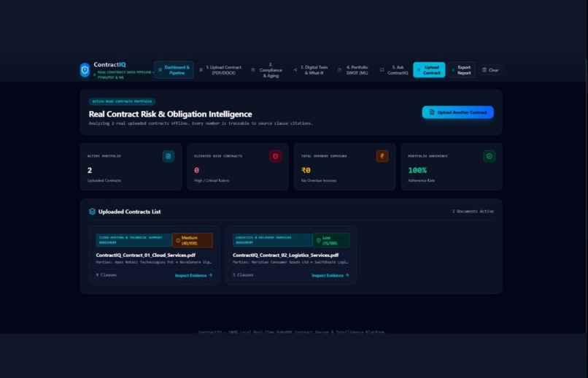Click the ₹0 overdue exposure value
This screenshot has height=378, width=588.
coord(306,170)
